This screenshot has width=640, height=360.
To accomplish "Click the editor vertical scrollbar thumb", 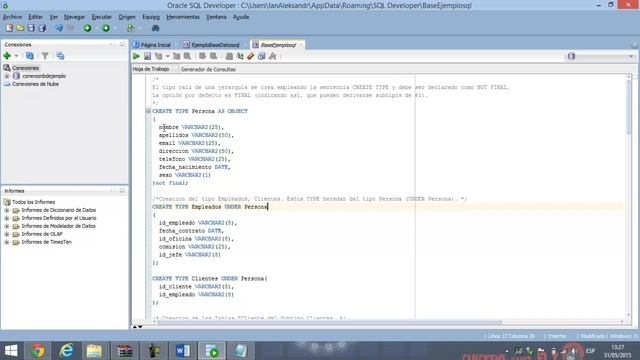I will (629, 106).
